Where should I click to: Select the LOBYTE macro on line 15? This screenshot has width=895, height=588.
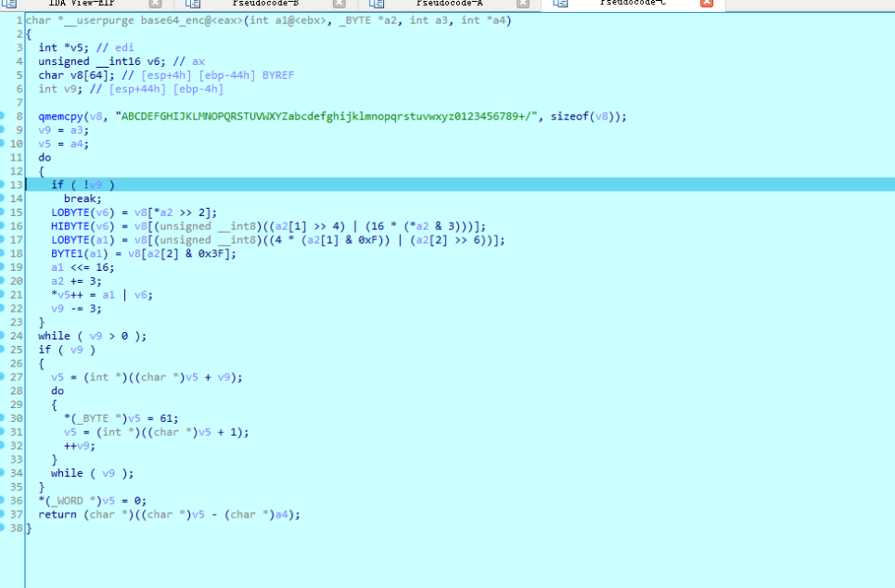coord(70,212)
